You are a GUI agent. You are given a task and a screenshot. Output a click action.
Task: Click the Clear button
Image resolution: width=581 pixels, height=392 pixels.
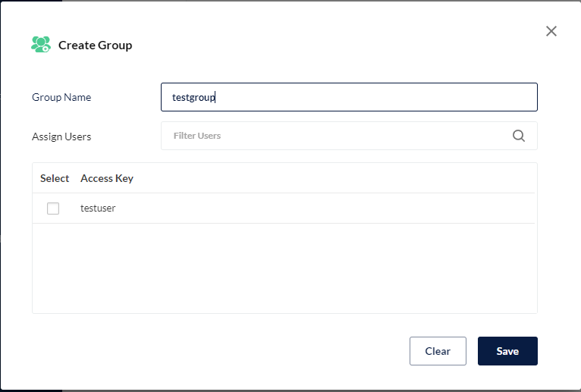click(x=438, y=351)
